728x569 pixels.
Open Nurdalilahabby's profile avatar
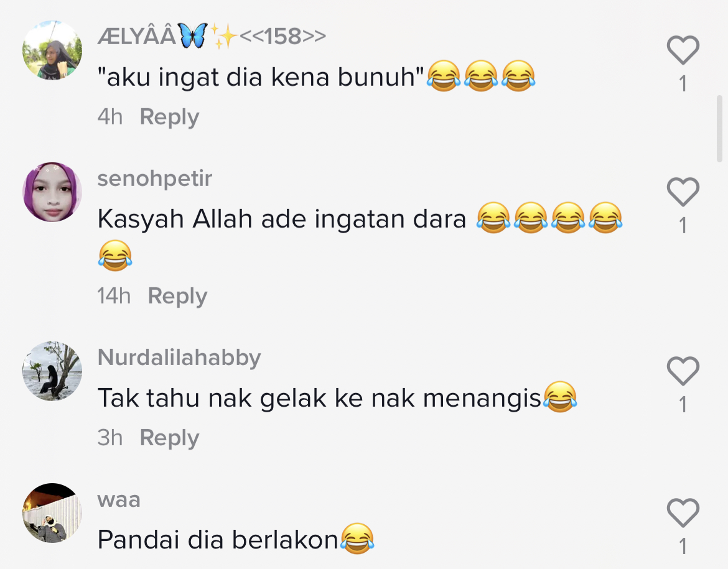click(52, 371)
